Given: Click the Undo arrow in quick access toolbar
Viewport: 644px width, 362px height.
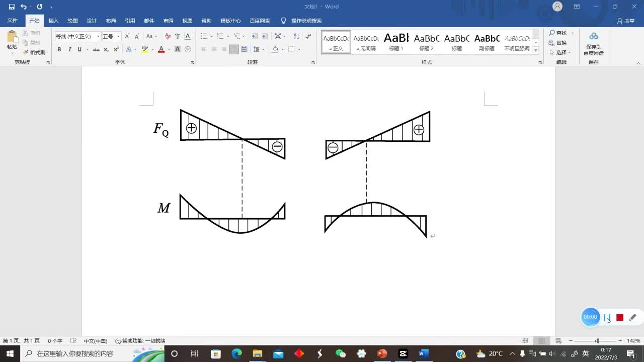Looking at the screenshot, I should tap(23, 7).
